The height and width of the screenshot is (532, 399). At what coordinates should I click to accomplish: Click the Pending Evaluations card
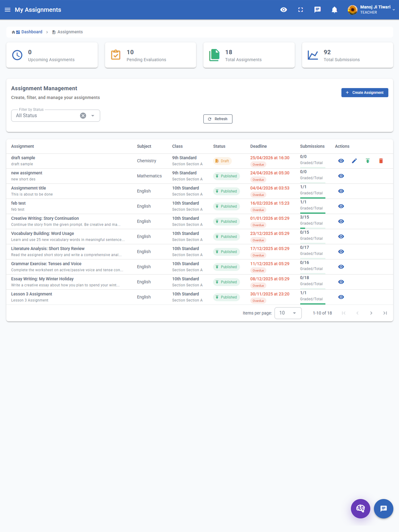(150, 55)
